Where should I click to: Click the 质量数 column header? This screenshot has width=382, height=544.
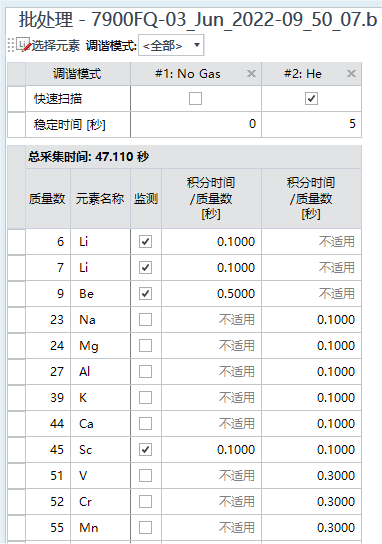click(x=48, y=198)
